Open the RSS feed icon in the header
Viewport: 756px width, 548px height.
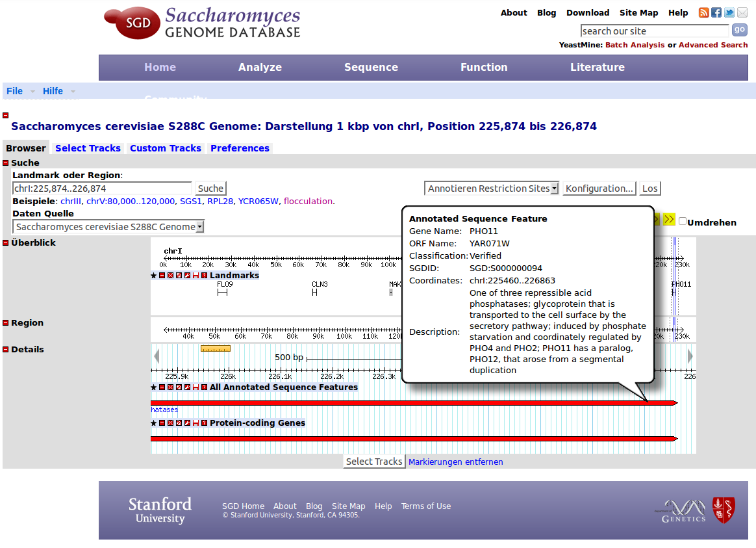coord(704,12)
